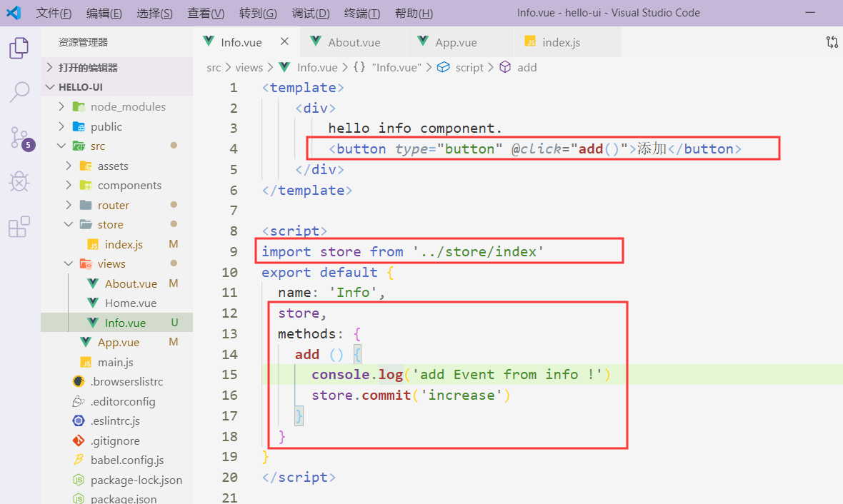
Task: Select the Info.vue editor tab
Action: point(246,42)
